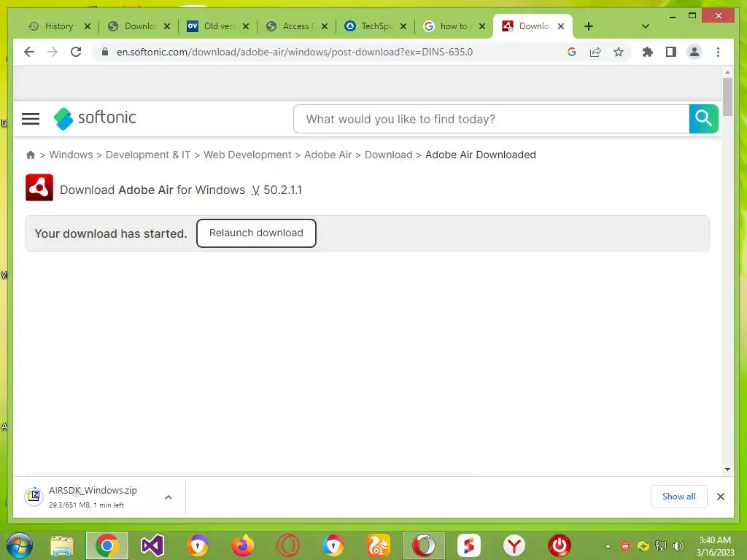Open the Extensions puzzle-piece menu
The width and height of the screenshot is (747, 560).
[648, 52]
